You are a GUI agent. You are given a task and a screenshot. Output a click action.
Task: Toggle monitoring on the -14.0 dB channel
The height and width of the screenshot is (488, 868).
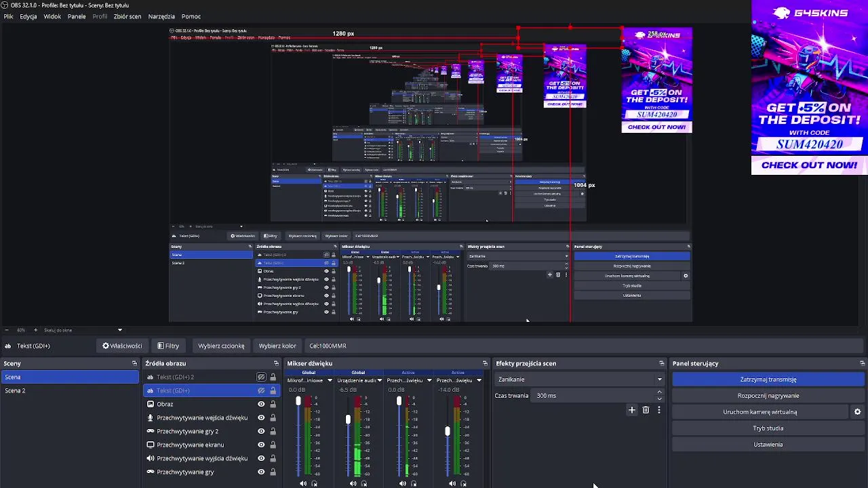pyautogui.click(x=464, y=484)
